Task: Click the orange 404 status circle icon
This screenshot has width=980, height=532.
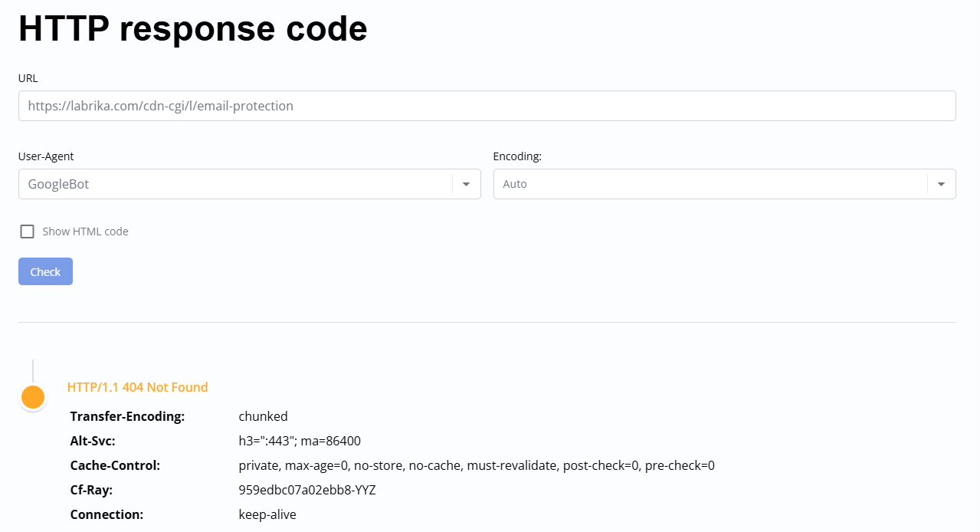Action: 33,397
